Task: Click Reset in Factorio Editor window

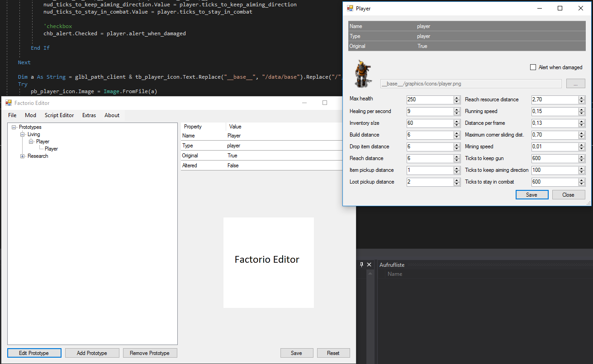Action: click(x=333, y=353)
